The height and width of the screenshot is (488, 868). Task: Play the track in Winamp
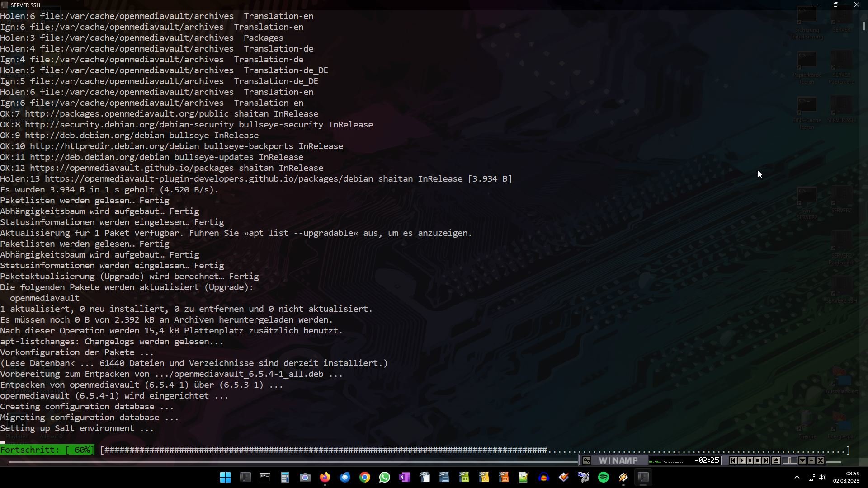tap(742, 460)
